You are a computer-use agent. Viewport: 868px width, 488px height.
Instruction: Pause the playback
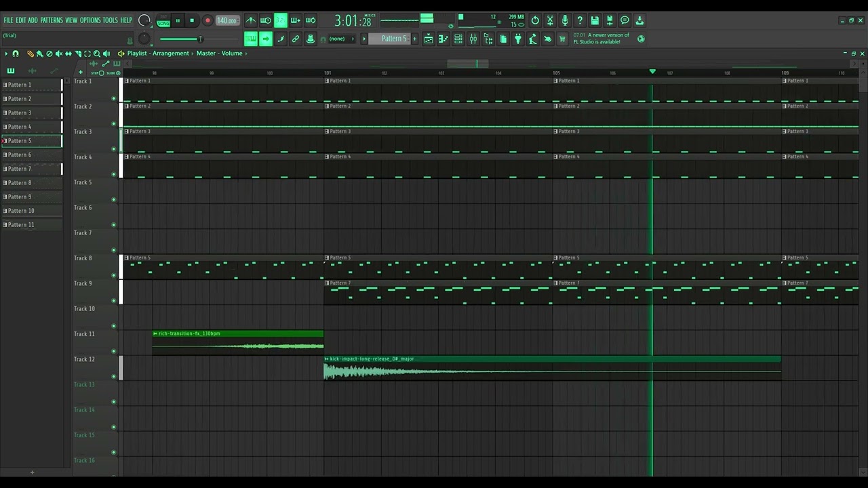coord(178,21)
